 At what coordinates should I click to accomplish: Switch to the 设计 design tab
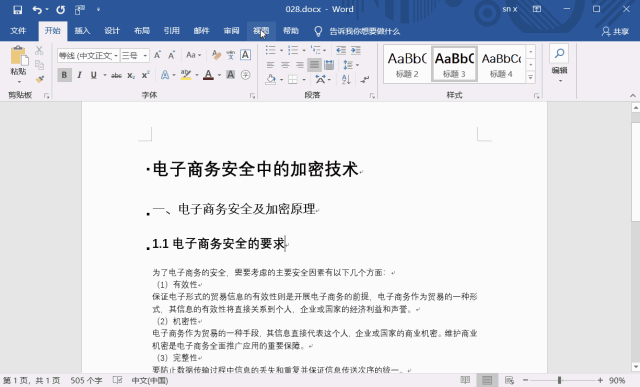112,31
